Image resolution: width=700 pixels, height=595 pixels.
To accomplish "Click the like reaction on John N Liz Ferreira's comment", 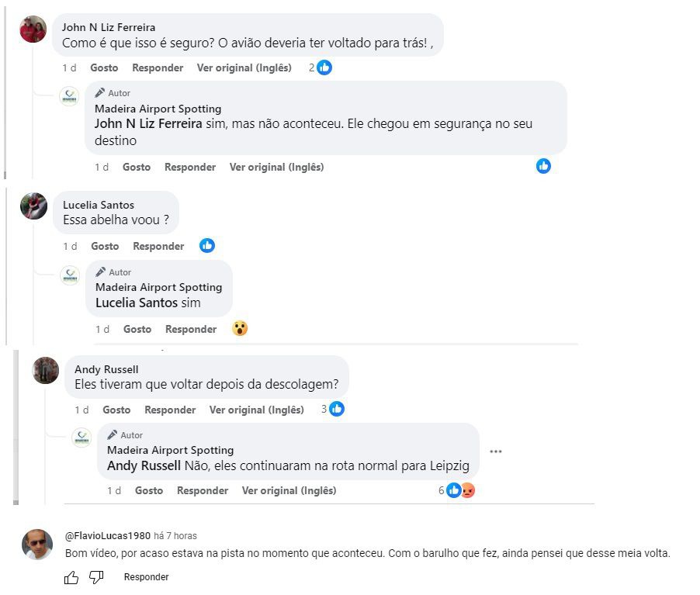I will point(324,67).
